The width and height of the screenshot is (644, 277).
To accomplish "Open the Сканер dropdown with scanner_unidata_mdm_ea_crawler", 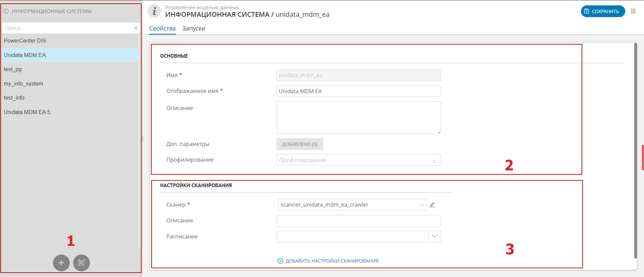I will (x=352, y=205).
